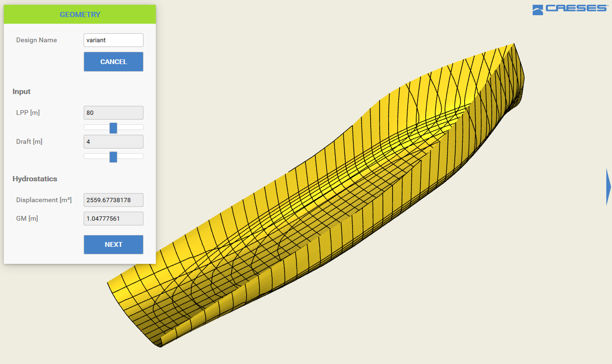
Task: Click the Draft slider handle
Action: click(x=113, y=157)
